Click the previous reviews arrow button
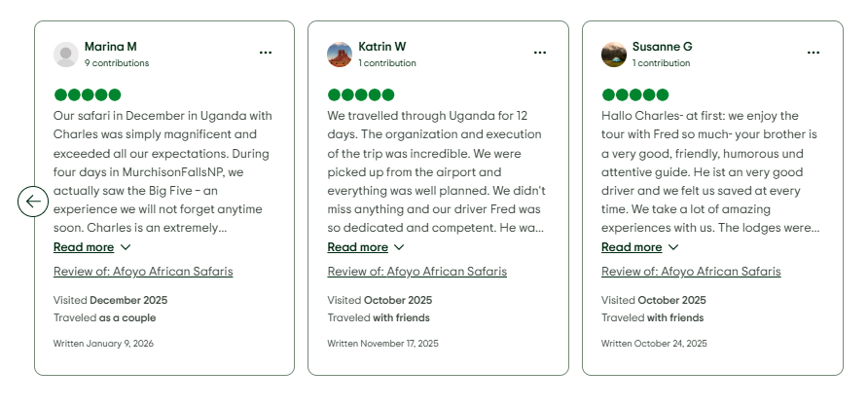The height and width of the screenshot is (406, 868). pyautogui.click(x=33, y=202)
